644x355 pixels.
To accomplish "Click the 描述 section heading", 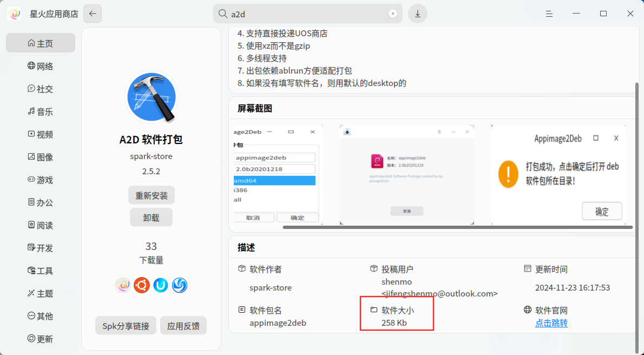I will click(x=246, y=247).
